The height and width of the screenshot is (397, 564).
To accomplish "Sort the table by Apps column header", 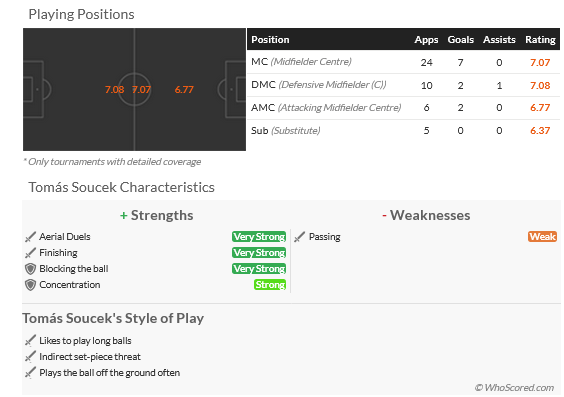I will (426, 40).
